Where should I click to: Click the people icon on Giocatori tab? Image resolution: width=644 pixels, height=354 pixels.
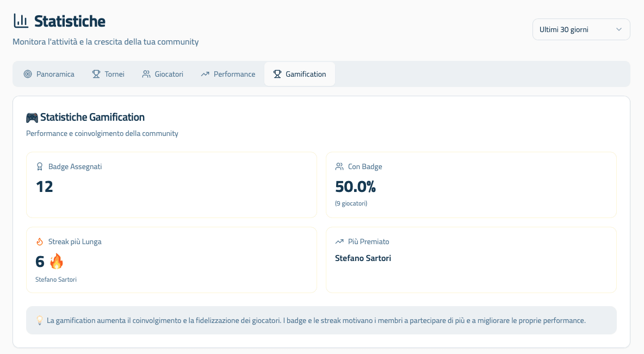[x=146, y=74]
